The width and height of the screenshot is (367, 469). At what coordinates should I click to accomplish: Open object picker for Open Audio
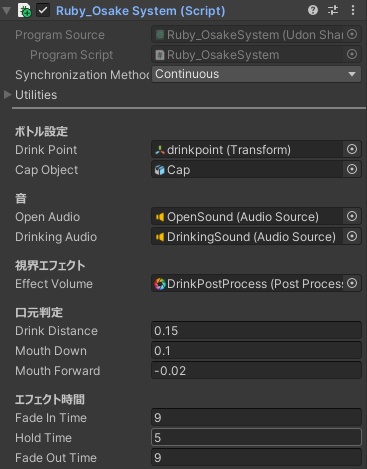(x=352, y=216)
